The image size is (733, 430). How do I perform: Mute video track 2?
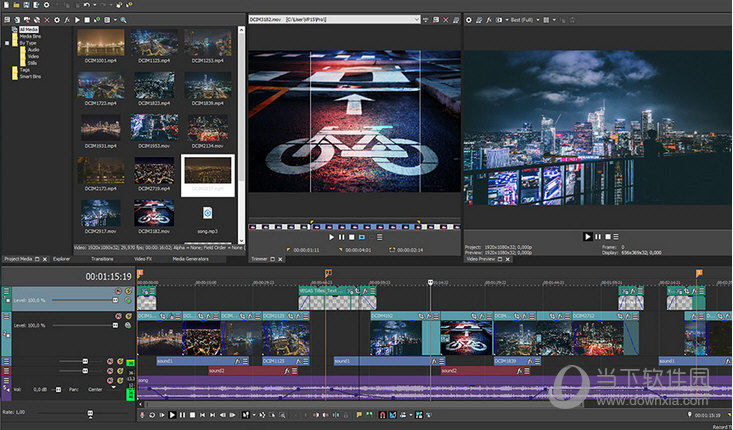(x=118, y=316)
